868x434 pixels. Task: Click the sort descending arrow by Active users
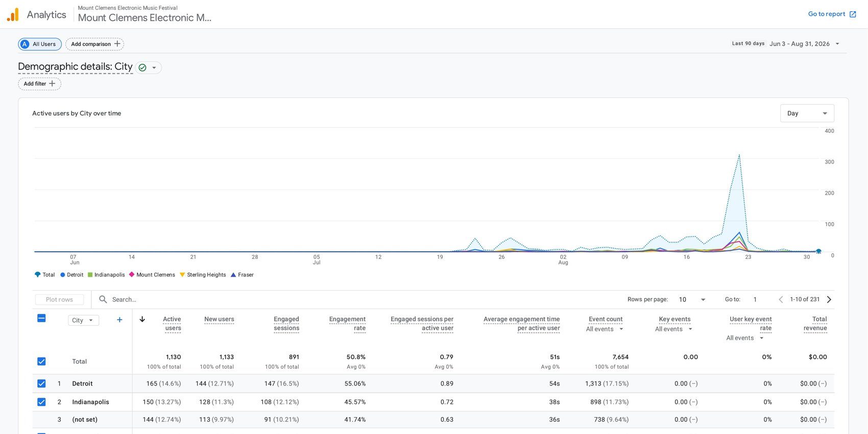click(142, 319)
